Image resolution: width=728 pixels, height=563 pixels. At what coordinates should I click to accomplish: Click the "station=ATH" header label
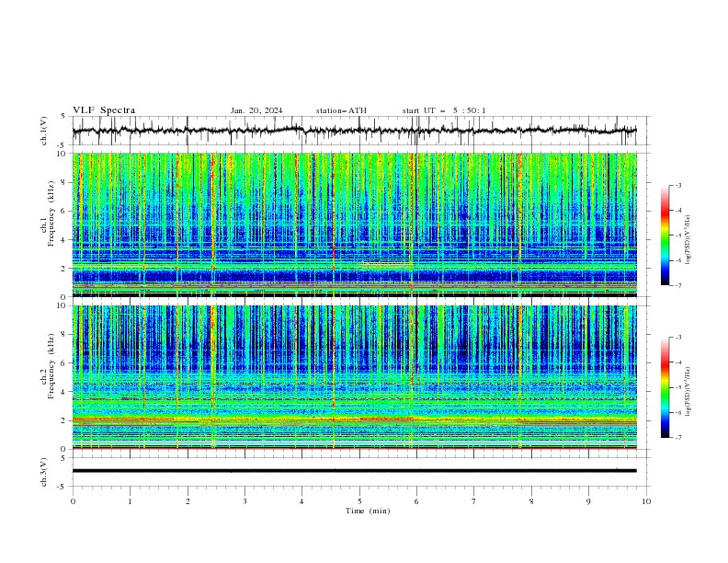(341, 110)
